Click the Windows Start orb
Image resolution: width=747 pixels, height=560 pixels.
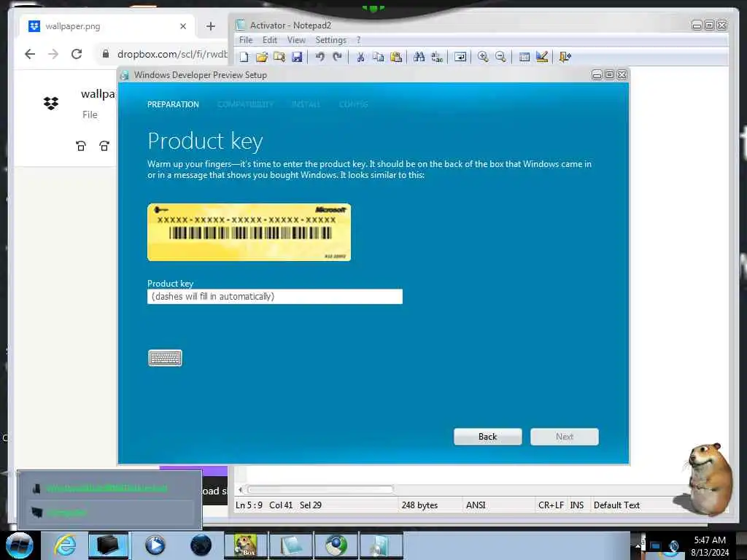click(19, 545)
